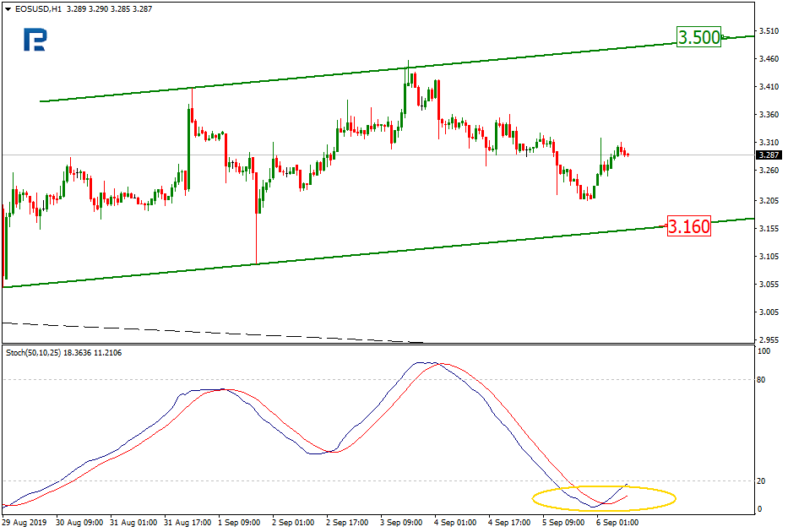
Task: Click the 2.955 price scale value
Action: click(769, 340)
